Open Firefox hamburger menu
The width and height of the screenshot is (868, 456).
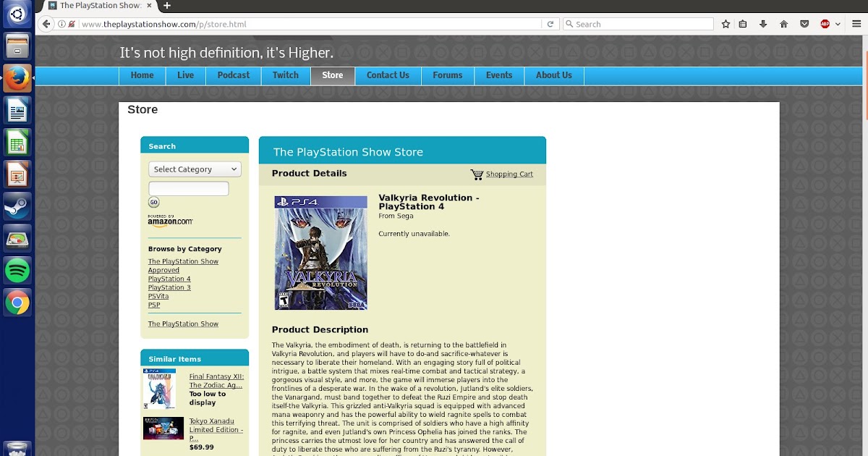[856, 24]
